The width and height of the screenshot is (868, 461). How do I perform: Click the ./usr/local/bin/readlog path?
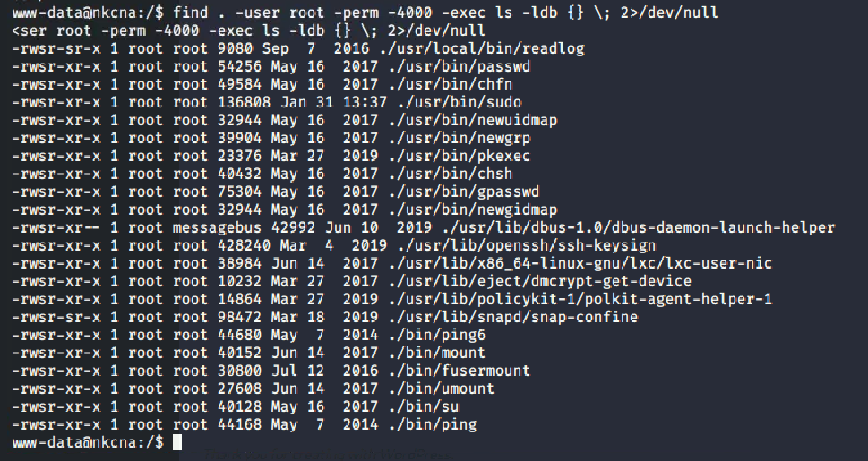482,48
